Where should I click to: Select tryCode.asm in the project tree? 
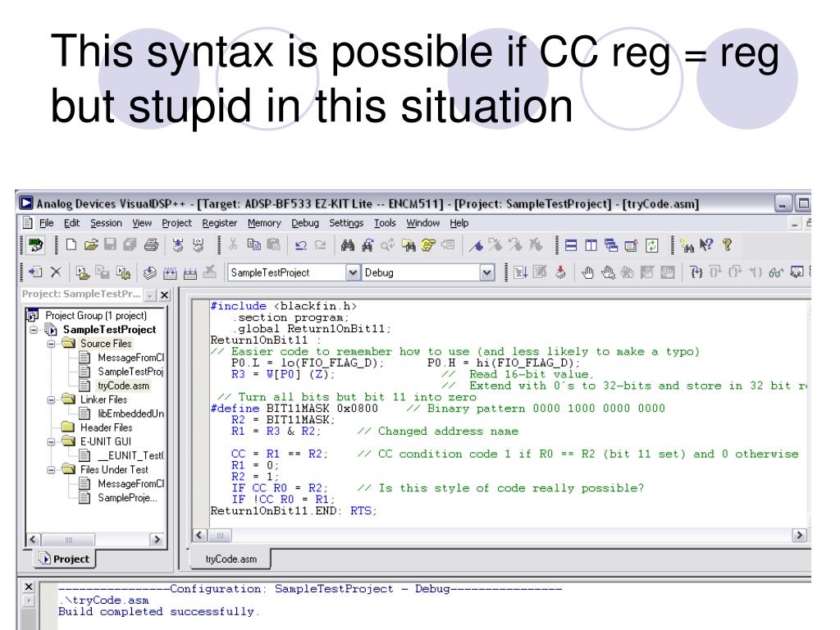pyautogui.click(x=123, y=386)
